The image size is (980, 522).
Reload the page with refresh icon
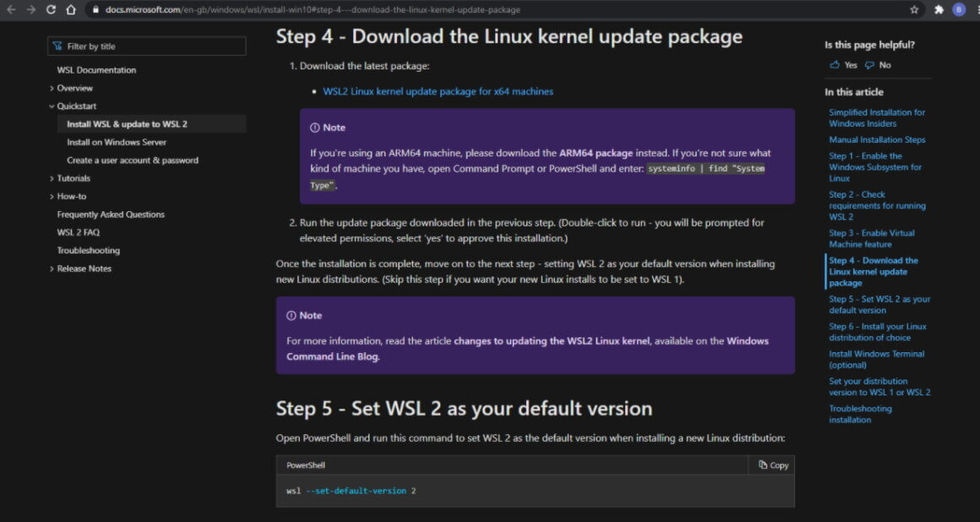[x=52, y=9]
